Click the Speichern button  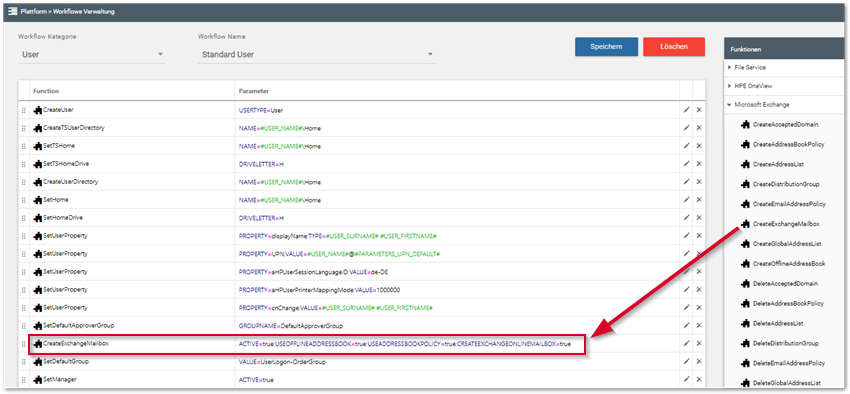coord(606,47)
